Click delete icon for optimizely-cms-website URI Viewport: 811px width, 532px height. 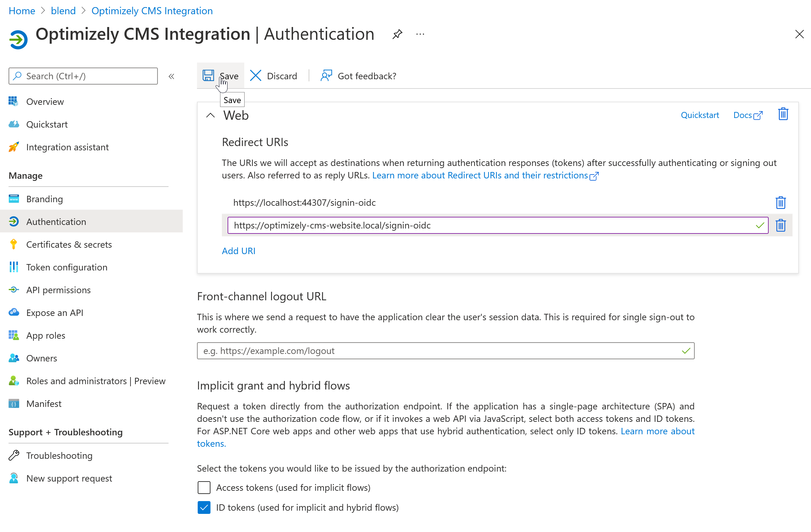(783, 225)
